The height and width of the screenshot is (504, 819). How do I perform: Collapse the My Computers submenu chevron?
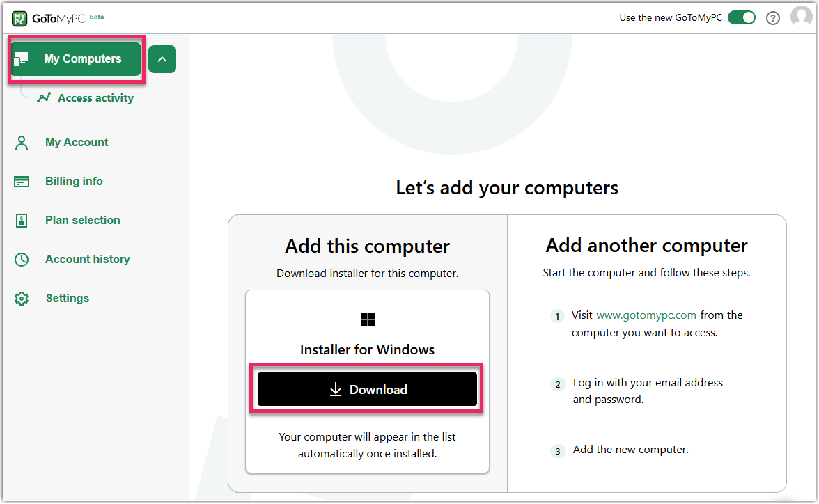coord(162,59)
